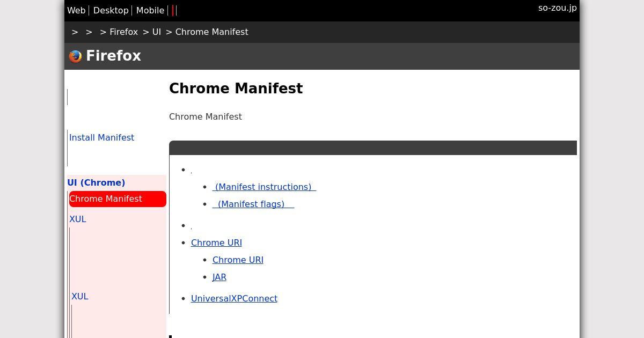Open nested Chrome URI sub-item link
This screenshot has width=644, height=338.
pos(238,260)
